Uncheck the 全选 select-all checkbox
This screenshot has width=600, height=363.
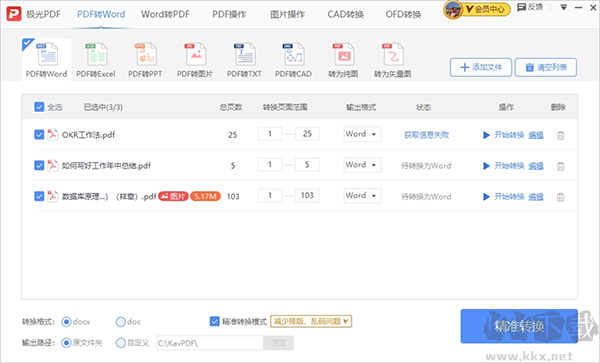pos(39,107)
